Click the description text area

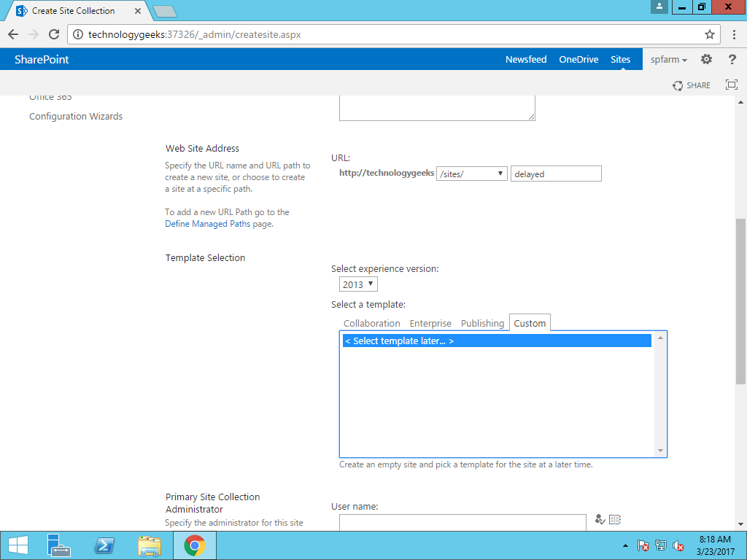pyautogui.click(x=437, y=108)
